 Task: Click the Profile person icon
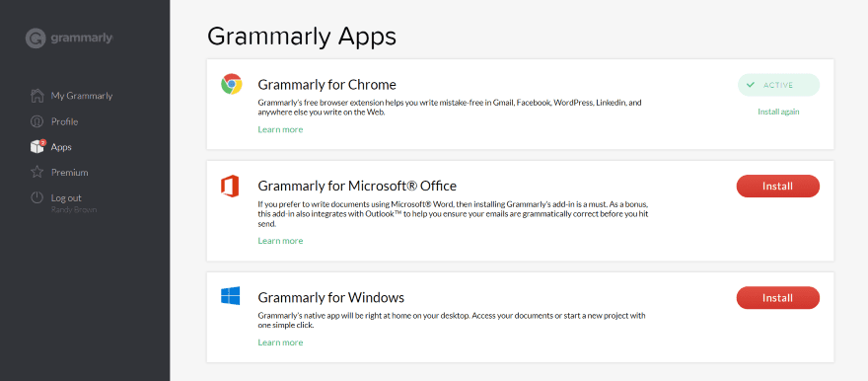click(36, 121)
